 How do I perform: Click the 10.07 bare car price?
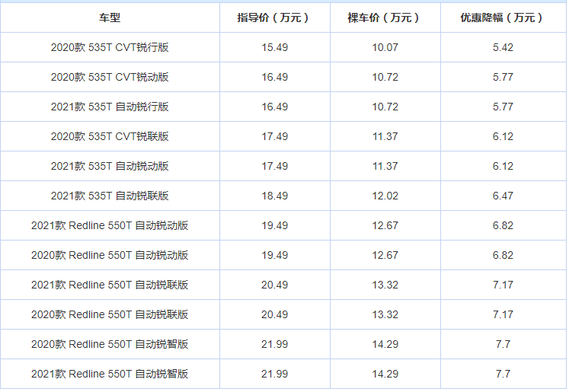coord(385,47)
